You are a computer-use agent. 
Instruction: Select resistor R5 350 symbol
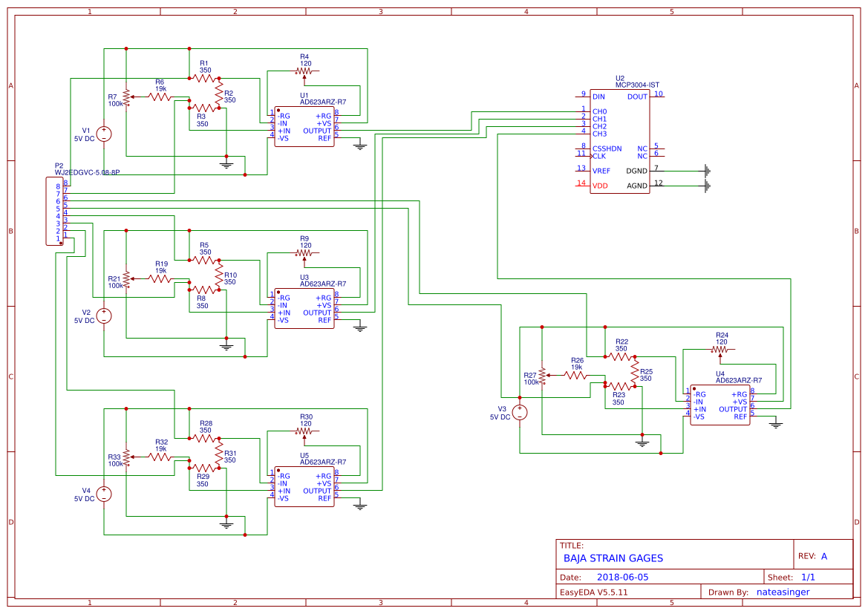click(204, 260)
